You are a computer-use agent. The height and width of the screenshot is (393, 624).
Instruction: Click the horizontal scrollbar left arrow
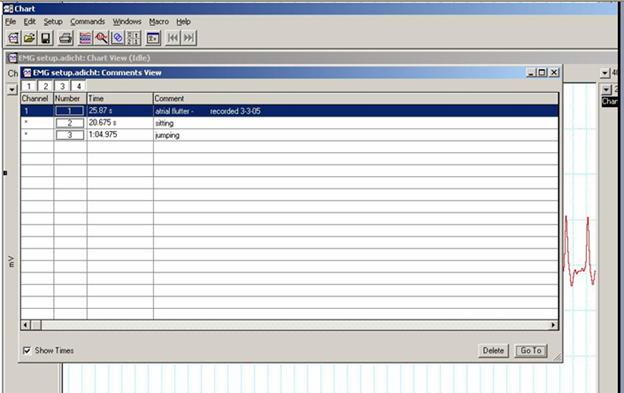25,325
